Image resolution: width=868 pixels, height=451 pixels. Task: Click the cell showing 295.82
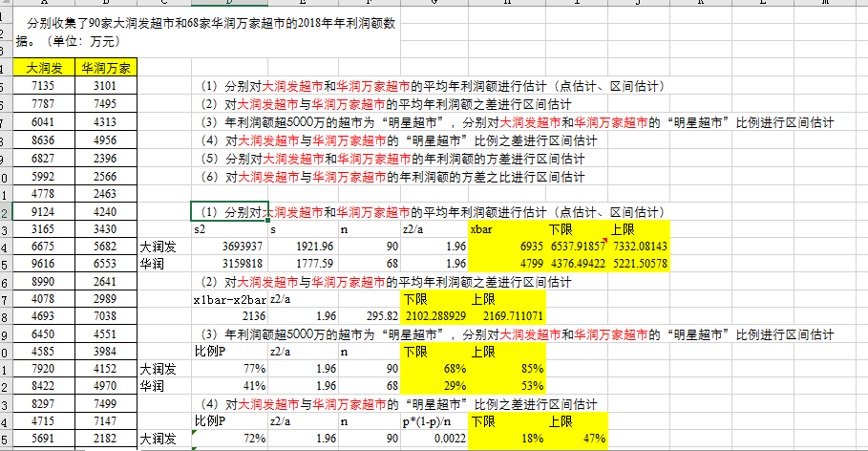click(370, 316)
